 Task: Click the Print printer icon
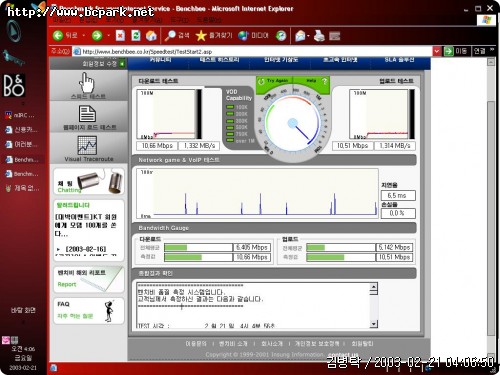pos(319,35)
